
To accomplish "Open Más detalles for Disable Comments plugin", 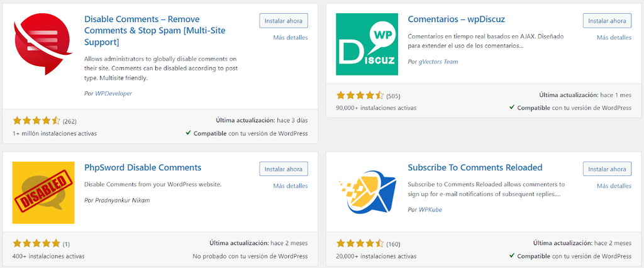I will click(x=291, y=38).
